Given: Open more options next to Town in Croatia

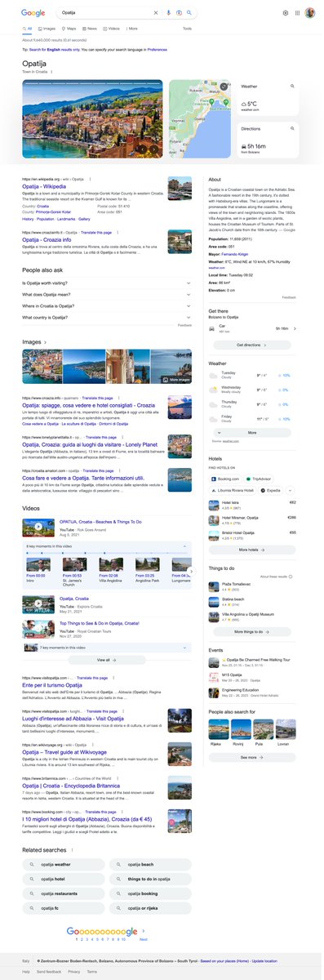Looking at the screenshot, I should click(x=51, y=72).
